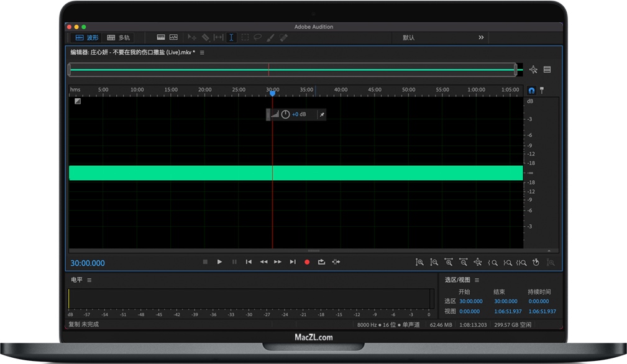Select the Spot Healing Brush tool

coord(283,37)
